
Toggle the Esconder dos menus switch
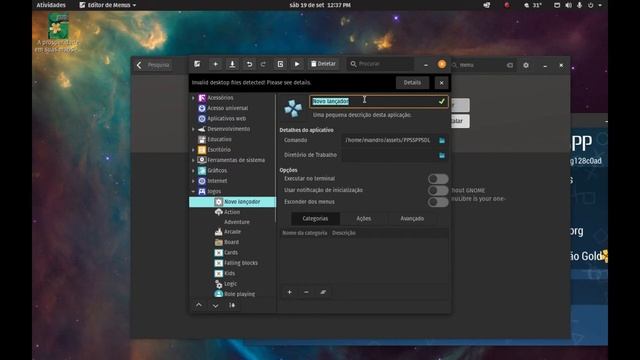point(438,202)
